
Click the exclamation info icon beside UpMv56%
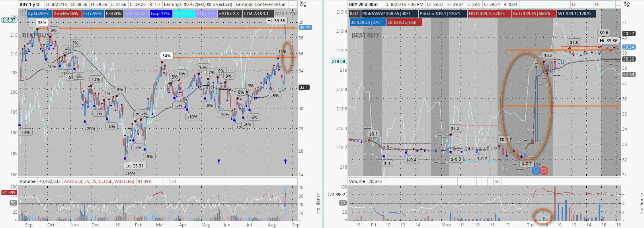[23, 14]
